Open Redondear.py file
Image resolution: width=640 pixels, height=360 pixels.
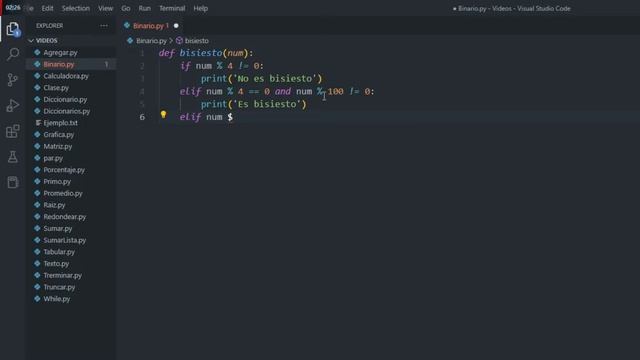tap(64, 217)
